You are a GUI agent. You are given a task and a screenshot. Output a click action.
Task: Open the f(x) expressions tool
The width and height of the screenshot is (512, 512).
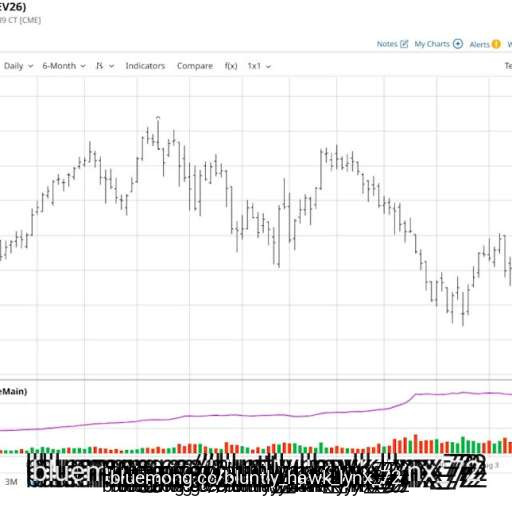(x=231, y=66)
